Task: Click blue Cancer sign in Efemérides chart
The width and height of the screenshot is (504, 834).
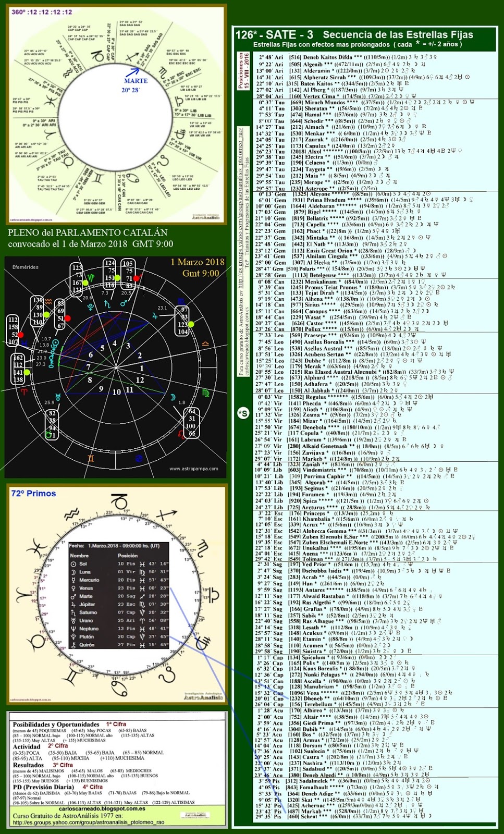Action: 139,458
